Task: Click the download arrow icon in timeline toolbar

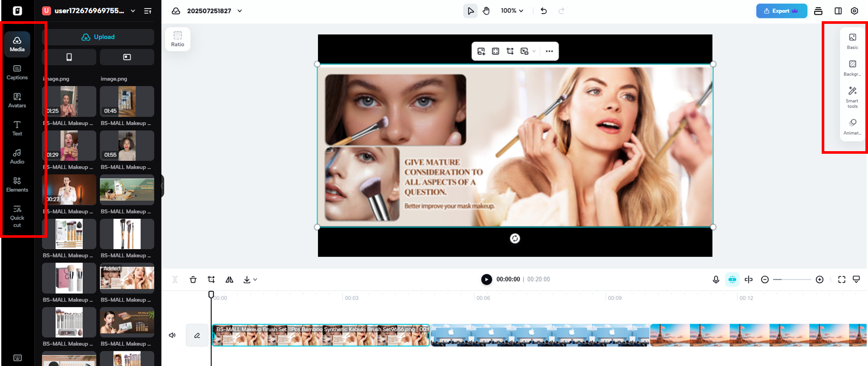Action: pos(247,279)
